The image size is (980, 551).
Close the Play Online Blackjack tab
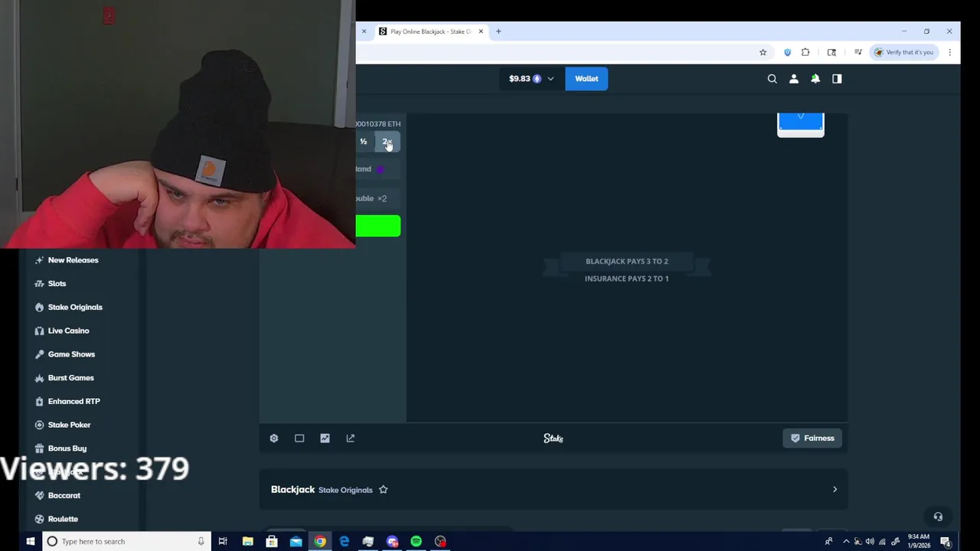[481, 31]
